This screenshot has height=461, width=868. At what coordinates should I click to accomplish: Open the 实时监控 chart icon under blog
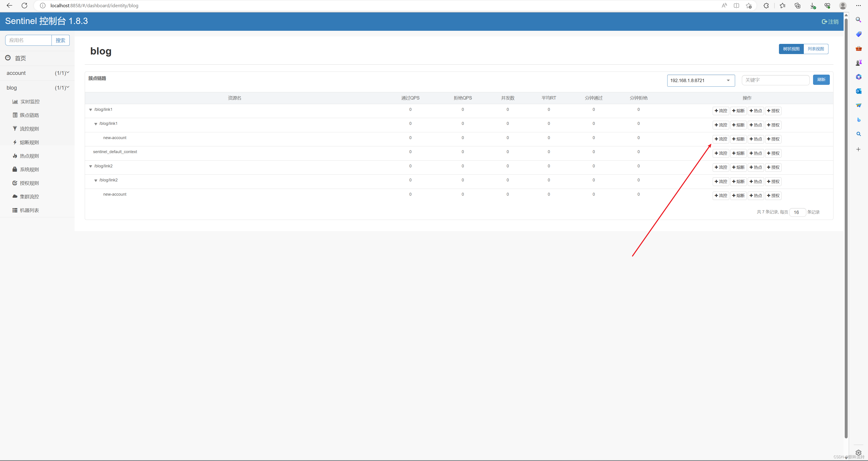point(15,102)
